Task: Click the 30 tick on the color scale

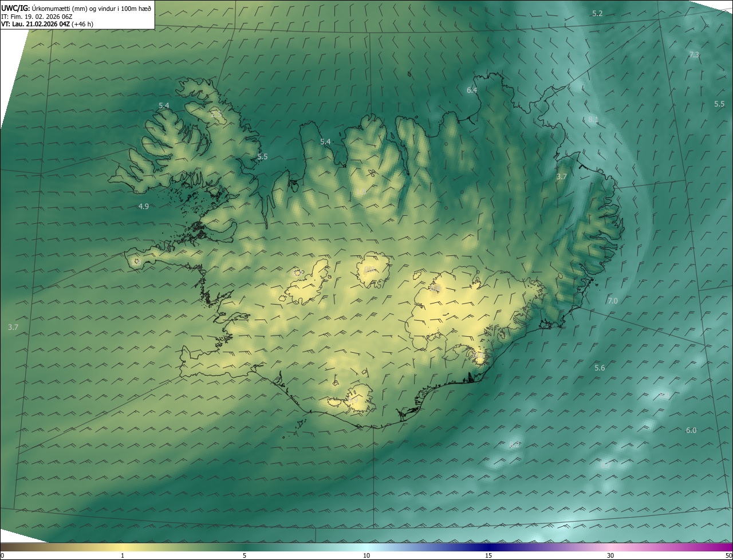Action: point(610,555)
